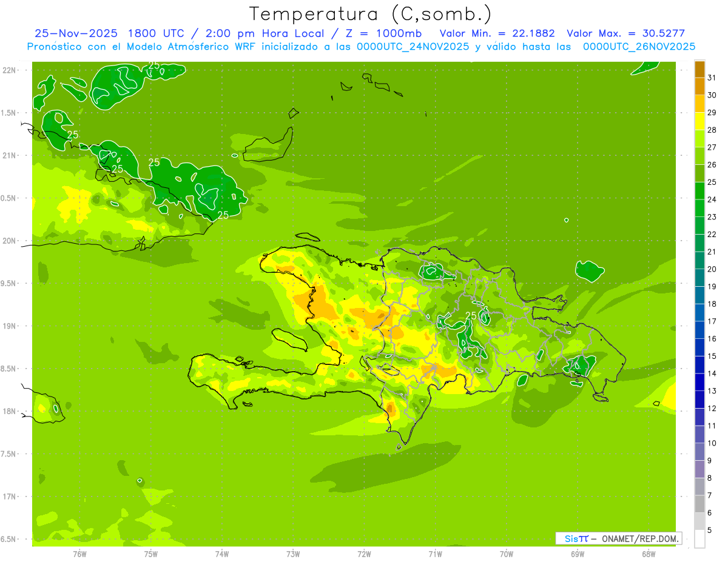Click the 18N latitude label
The height and width of the screenshot is (562, 728).
(x=8, y=412)
